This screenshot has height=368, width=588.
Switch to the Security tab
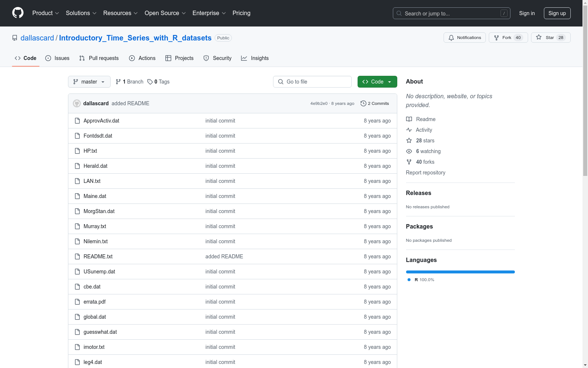click(x=218, y=58)
